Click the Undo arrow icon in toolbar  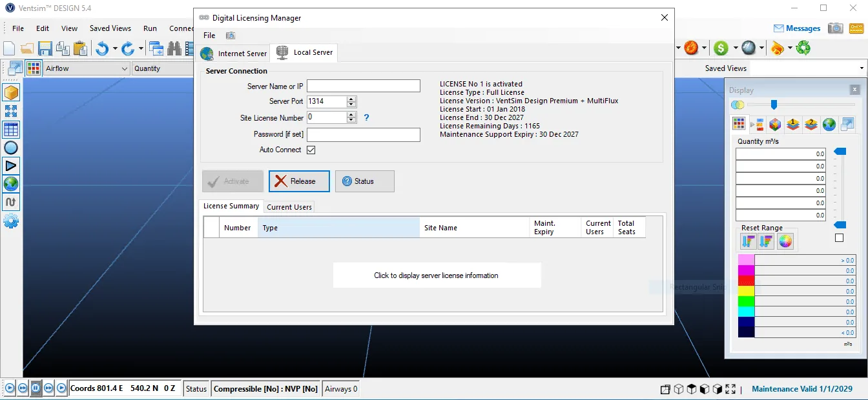[x=102, y=48]
